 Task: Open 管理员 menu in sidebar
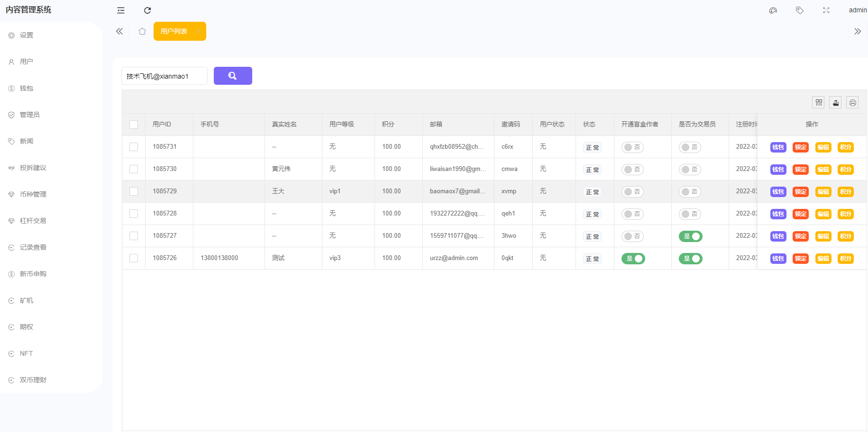[x=30, y=115]
